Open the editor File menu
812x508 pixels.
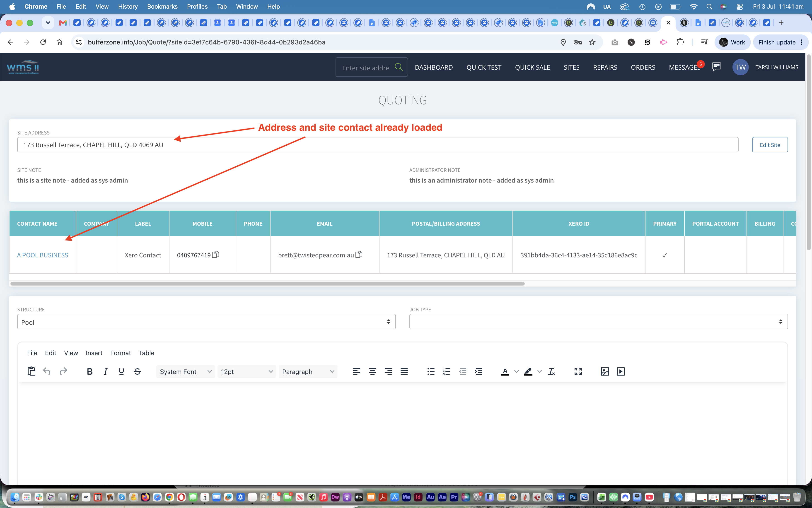32,353
